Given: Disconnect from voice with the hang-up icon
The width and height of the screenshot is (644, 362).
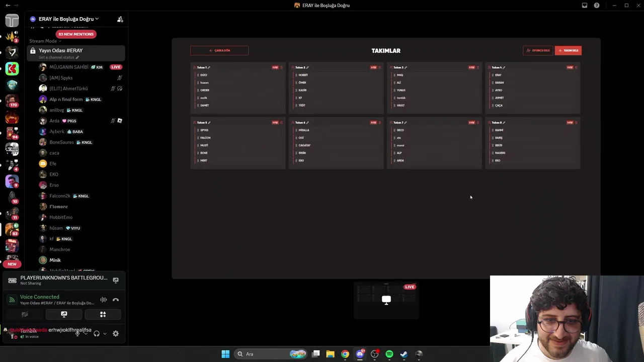Looking at the screenshot, I should pos(116,300).
